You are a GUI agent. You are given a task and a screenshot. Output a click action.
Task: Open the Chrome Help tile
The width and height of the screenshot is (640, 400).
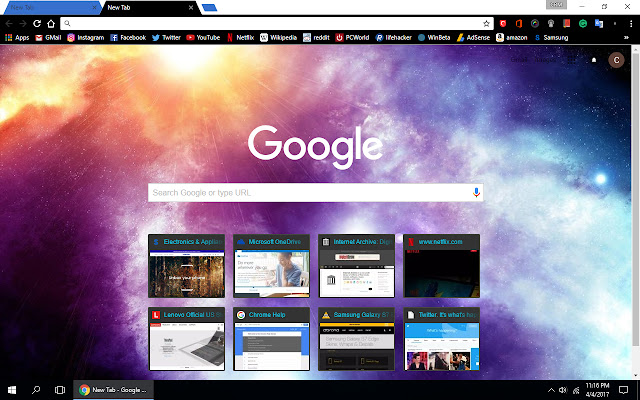(271, 339)
